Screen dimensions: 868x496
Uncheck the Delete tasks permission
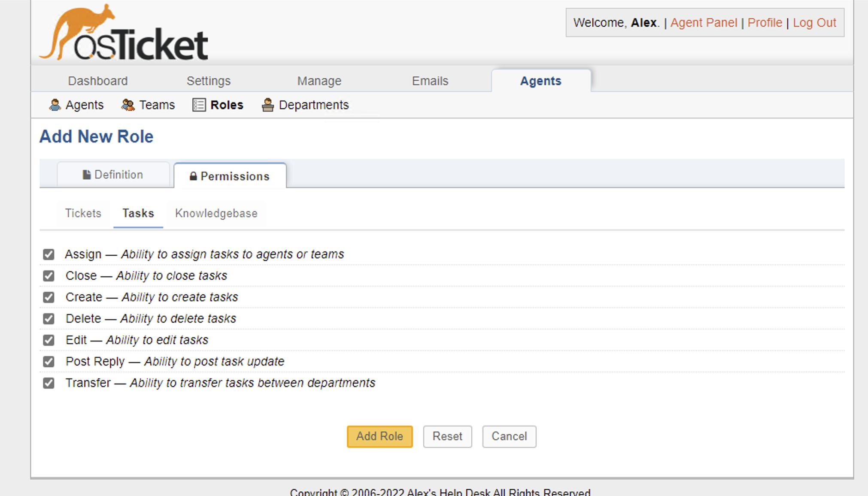coord(49,319)
